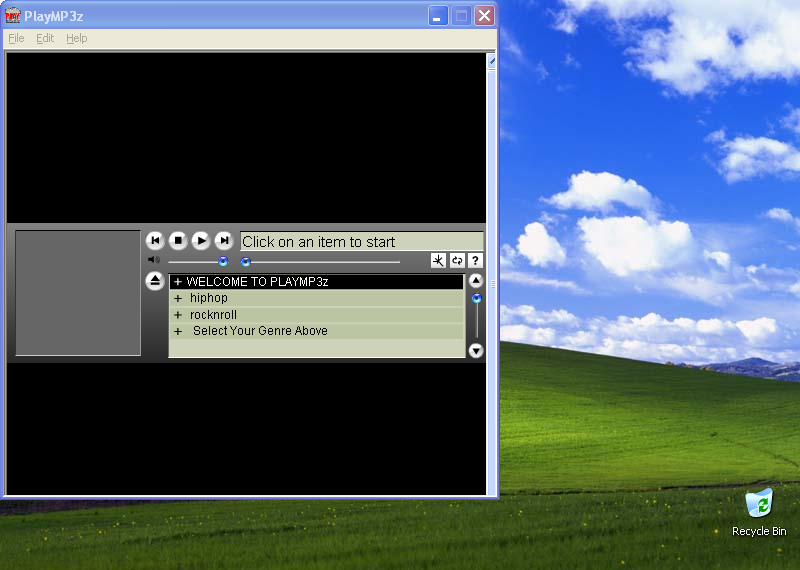
Task: Select the WELCOME TO PLAYMP3z row
Action: pos(316,282)
